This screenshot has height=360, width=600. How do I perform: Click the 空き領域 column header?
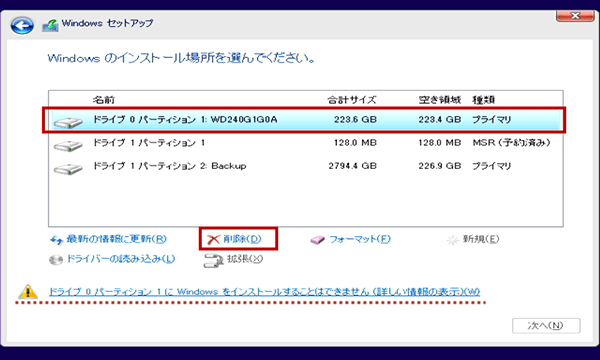pyautogui.click(x=440, y=100)
